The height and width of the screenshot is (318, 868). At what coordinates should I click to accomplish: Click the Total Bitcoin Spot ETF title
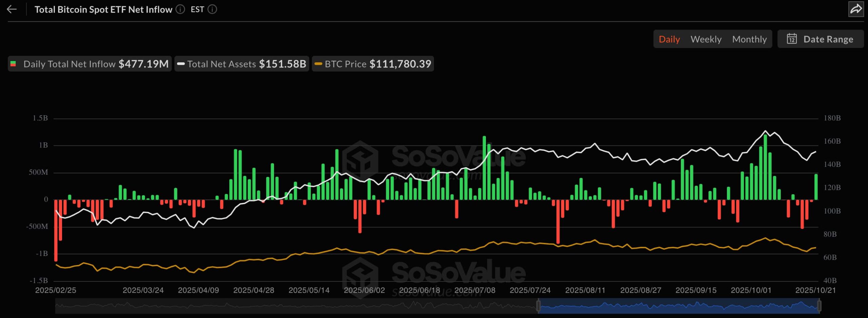point(103,9)
